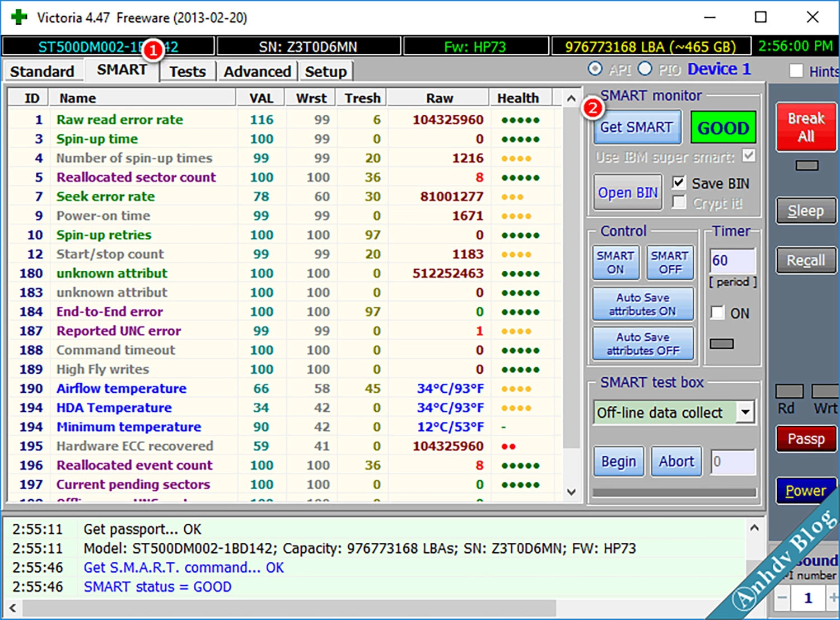Click the ID column header
The image size is (840, 620).
[x=29, y=98]
